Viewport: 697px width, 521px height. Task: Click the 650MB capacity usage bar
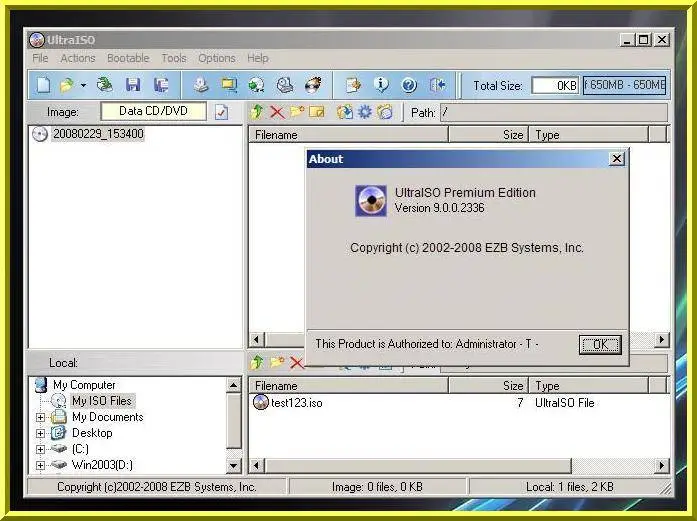tap(625, 85)
